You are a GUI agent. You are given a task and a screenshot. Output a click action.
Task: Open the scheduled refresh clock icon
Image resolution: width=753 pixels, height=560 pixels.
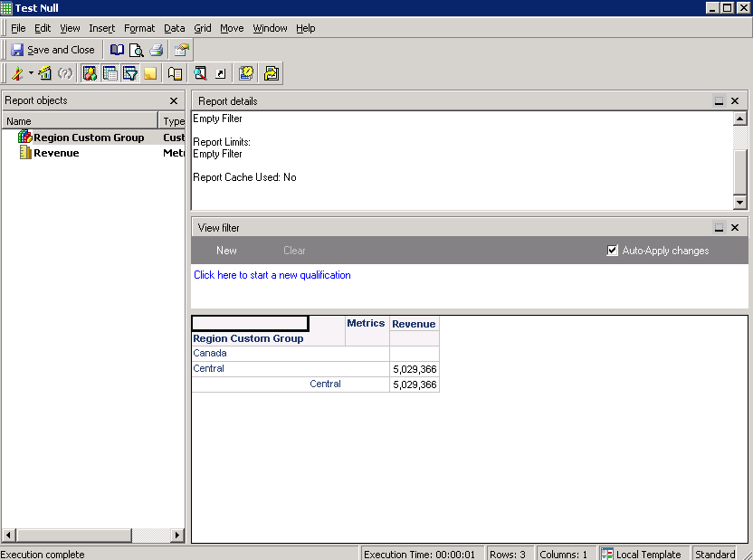pos(246,73)
